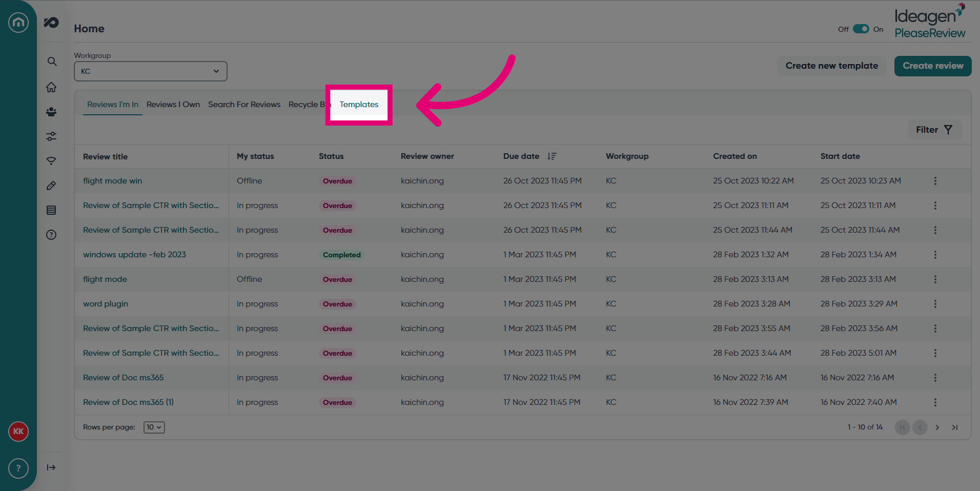Click the previous-page pagination button
The height and width of the screenshot is (491, 980).
[920, 427]
